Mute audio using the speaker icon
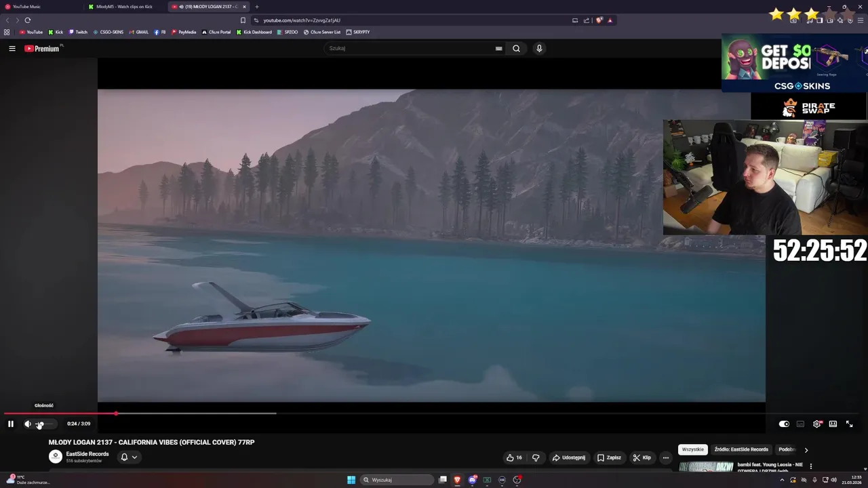This screenshot has height=488, width=868. click(28, 424)
